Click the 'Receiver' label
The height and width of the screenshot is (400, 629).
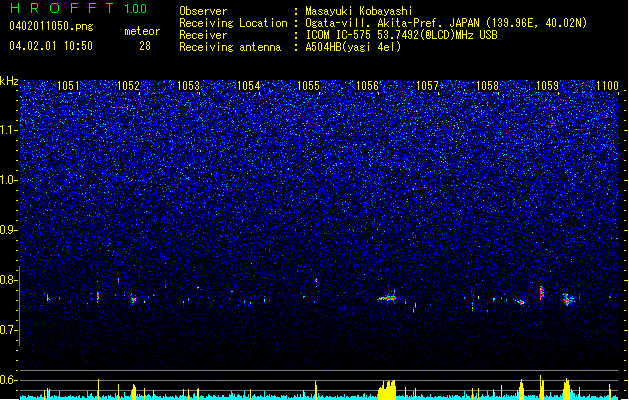(x=203, y=35)
